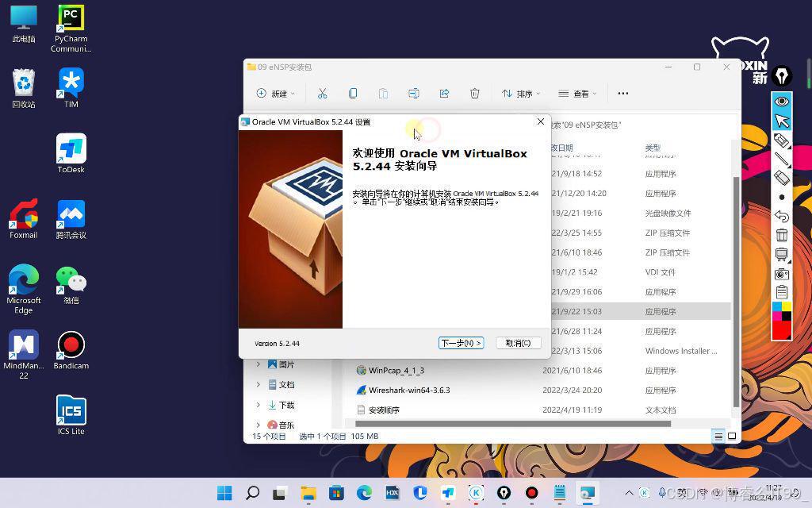Click the vertical scrollbar in Explorer file list

(736, 292)
